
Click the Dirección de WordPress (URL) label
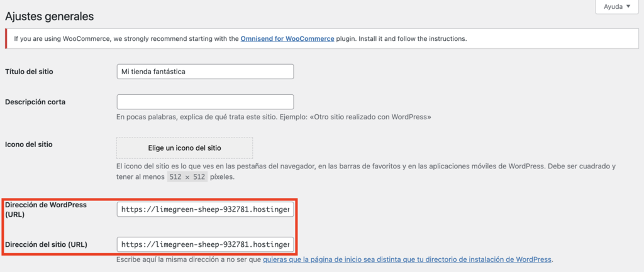tap(45, 209)
